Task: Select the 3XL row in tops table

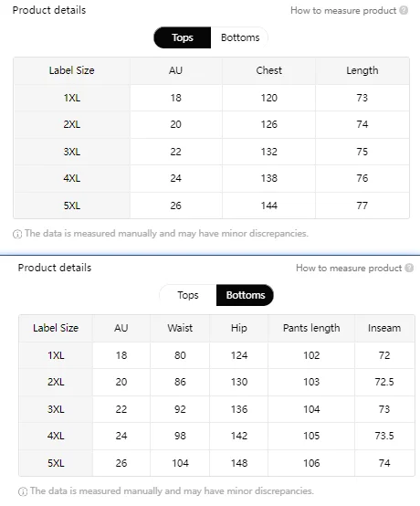Action: point(211,152)
